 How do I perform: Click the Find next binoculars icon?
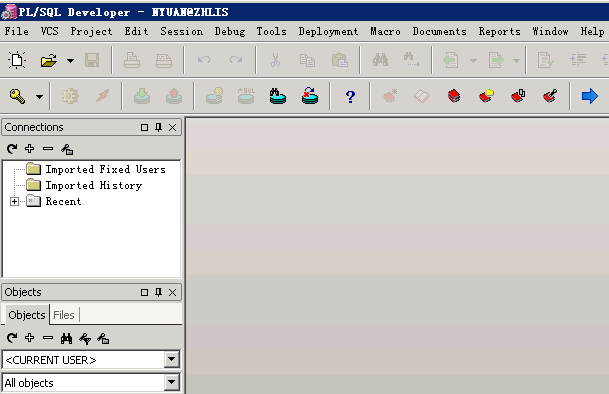(x=412, y=59)
